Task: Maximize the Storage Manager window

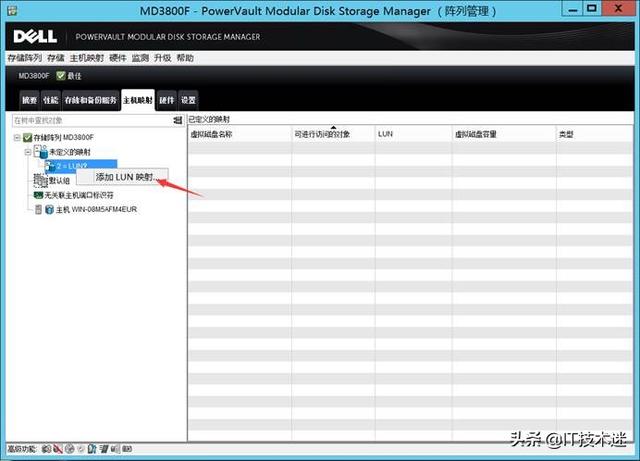Action: (x=592, y=9)
